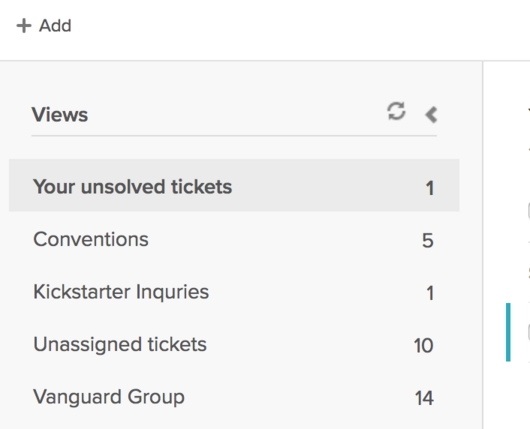The width and height of the screenshot is (530, 429).
Task: Open Your unsolved tickets view
Action: 234,185
